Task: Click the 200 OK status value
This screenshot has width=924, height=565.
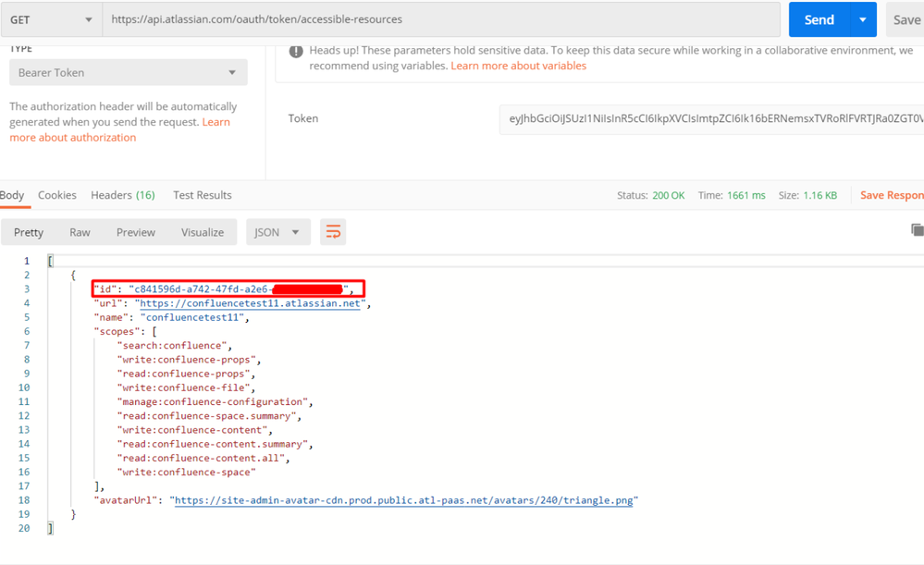Action: pyautogui.click(x=668, y=195)
